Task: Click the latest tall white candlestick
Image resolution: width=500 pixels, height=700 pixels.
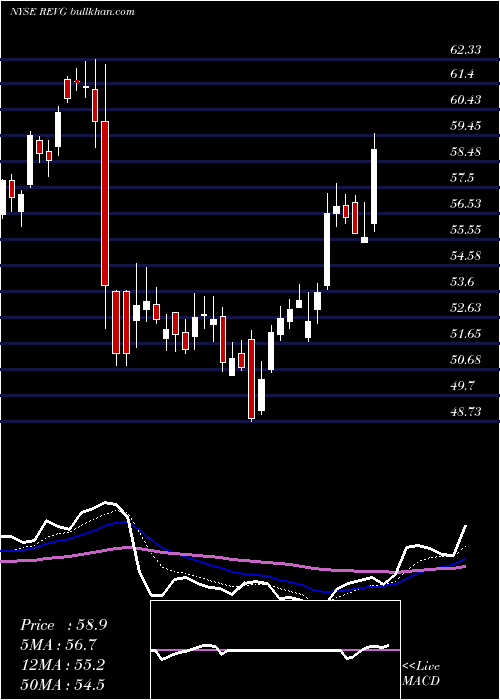Action: point(374,187)
